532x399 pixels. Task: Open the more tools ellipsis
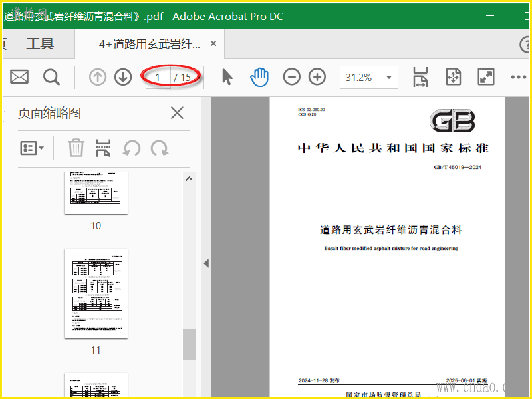pos(519,77)
